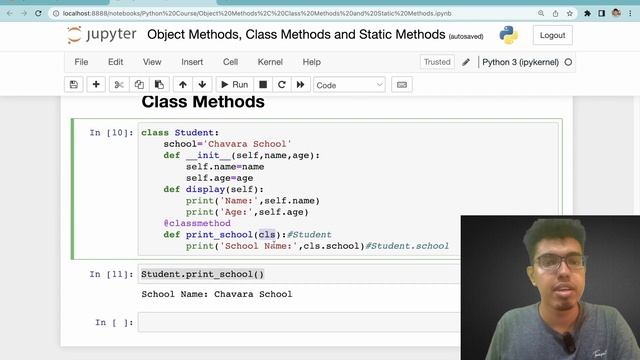Click the def __init__(self,name,age) line
This screenshot has width=640, height=360.
[x=242, y=156]
